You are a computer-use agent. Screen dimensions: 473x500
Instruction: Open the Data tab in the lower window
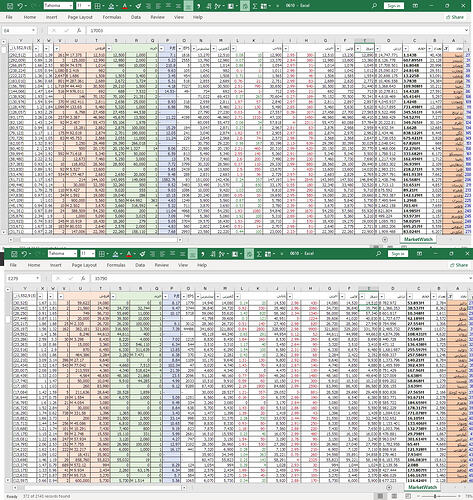pyautogui.click(x=140, y=265)
